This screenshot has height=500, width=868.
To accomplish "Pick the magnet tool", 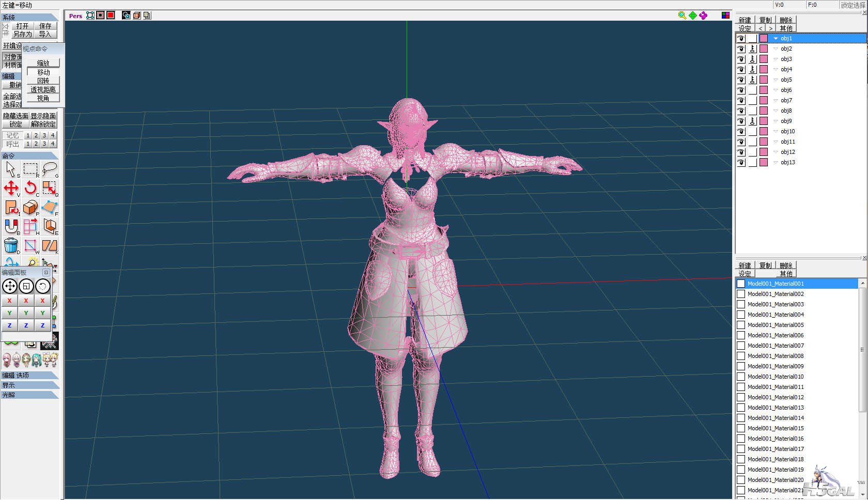I will point(11,226).
